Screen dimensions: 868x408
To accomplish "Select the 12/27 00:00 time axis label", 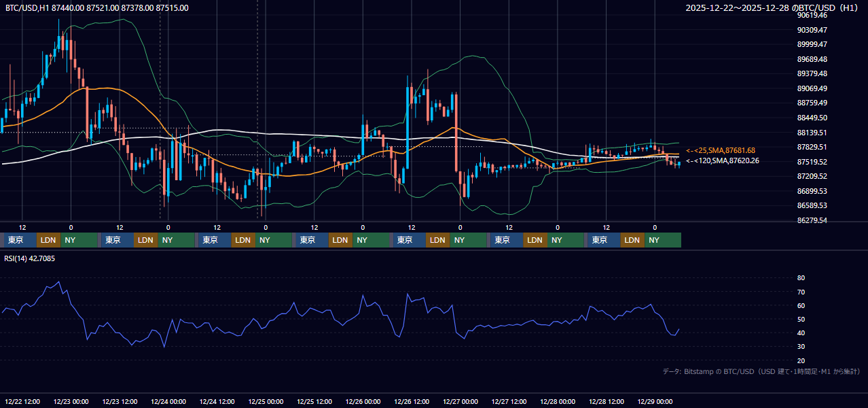I will (x=460, y=402).
